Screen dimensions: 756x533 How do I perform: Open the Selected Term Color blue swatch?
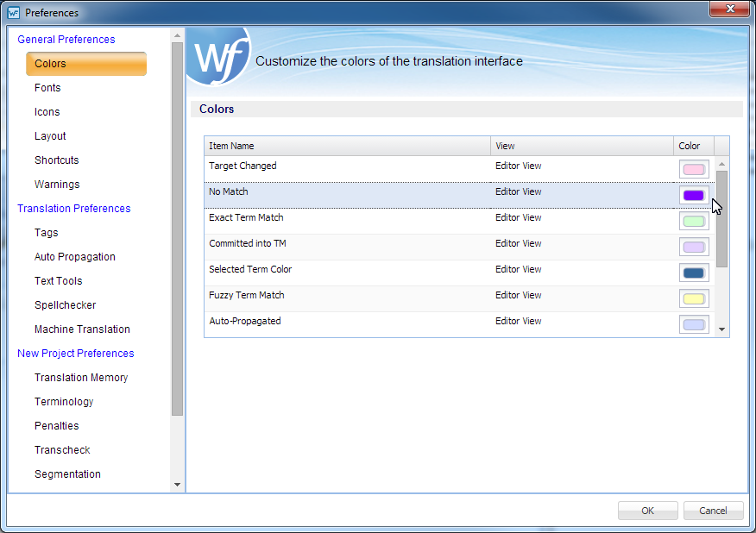[x=694, y=273]
